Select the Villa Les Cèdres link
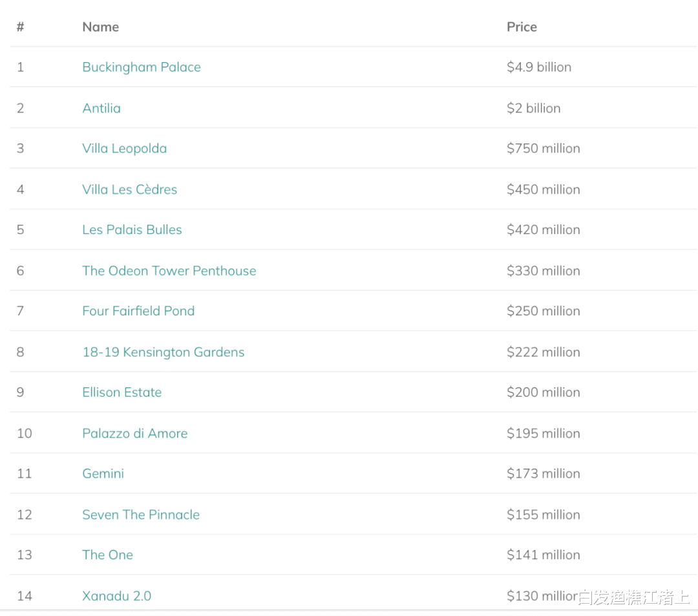The height and width of the screenshot is (616, 698). click(129, 189)
